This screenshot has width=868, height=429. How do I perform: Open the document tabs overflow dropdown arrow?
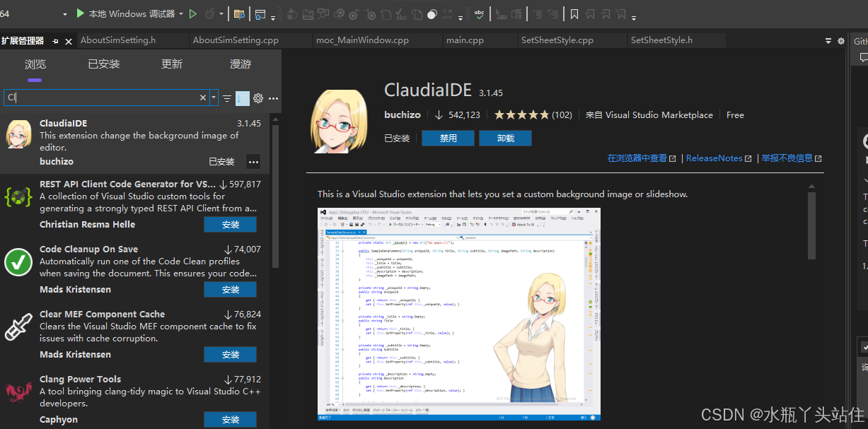pyautogui.click(x=829, y=41)
